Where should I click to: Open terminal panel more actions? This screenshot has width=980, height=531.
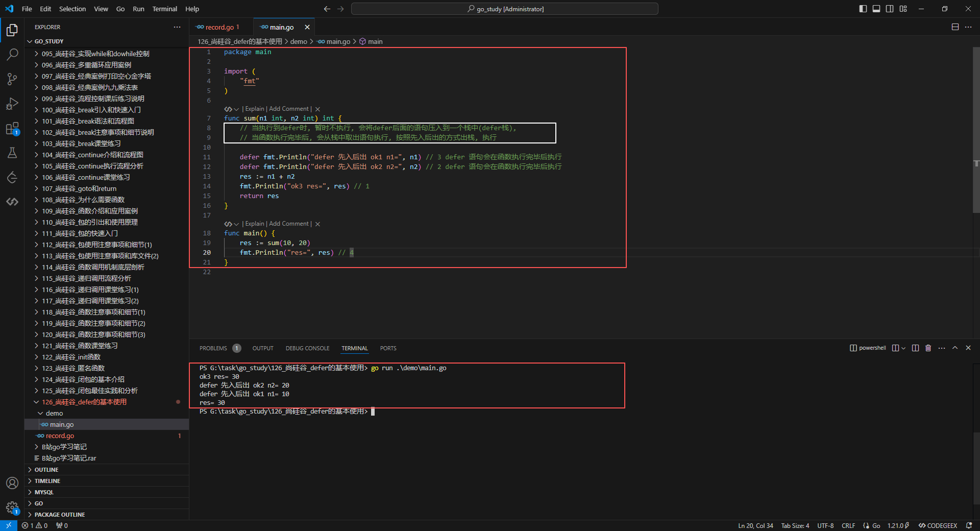(942, 348)
